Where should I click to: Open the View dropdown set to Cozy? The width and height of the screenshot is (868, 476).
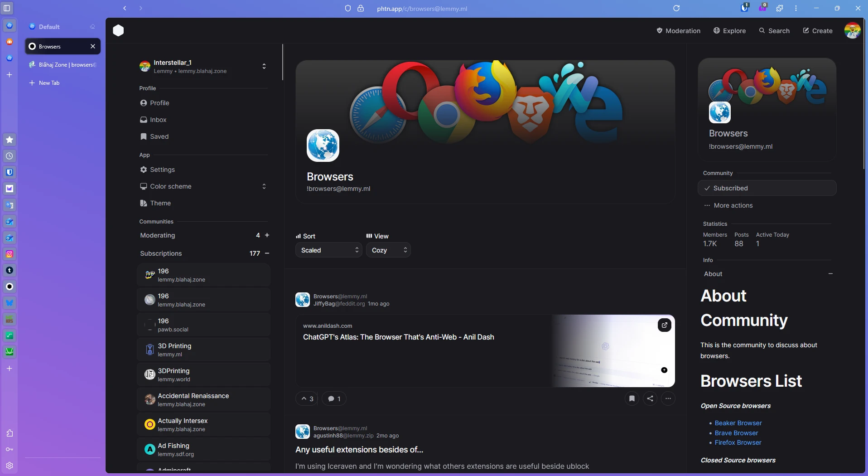[388, 250]
